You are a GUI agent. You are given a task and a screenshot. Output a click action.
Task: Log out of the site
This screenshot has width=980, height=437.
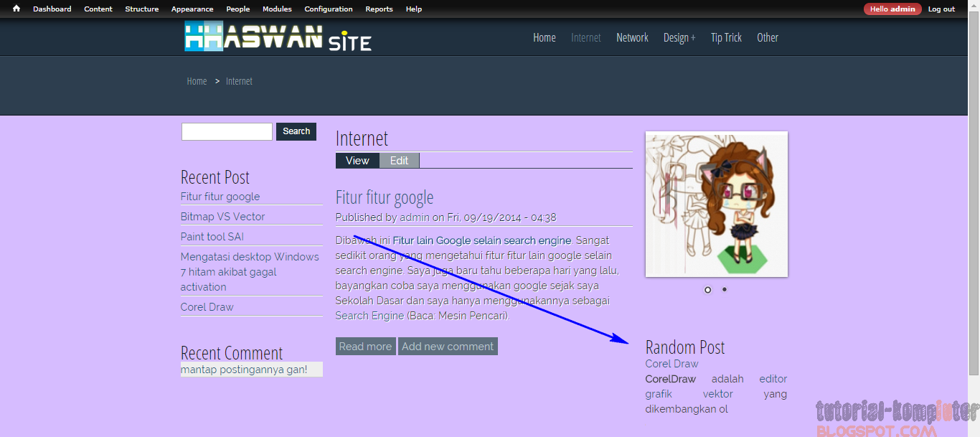pos(941,9)
